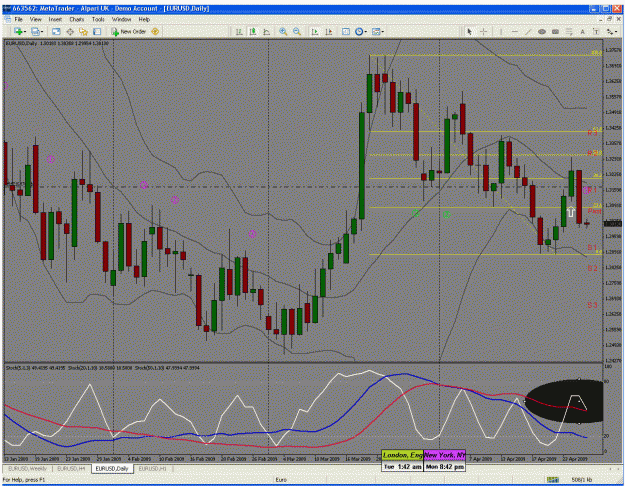Click the 'Mon 8:42 pm' time box
The width and height of the screenshot is (625, 486).
444,466
